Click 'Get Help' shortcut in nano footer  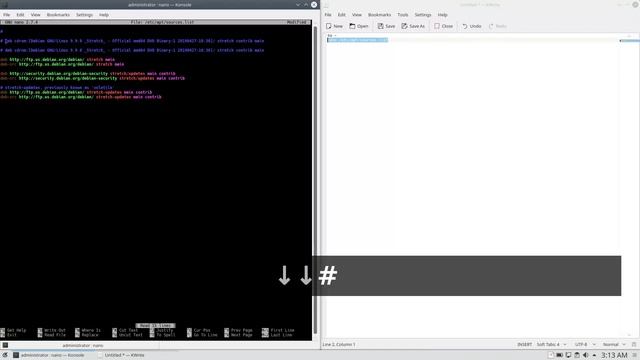coord(13,330)
